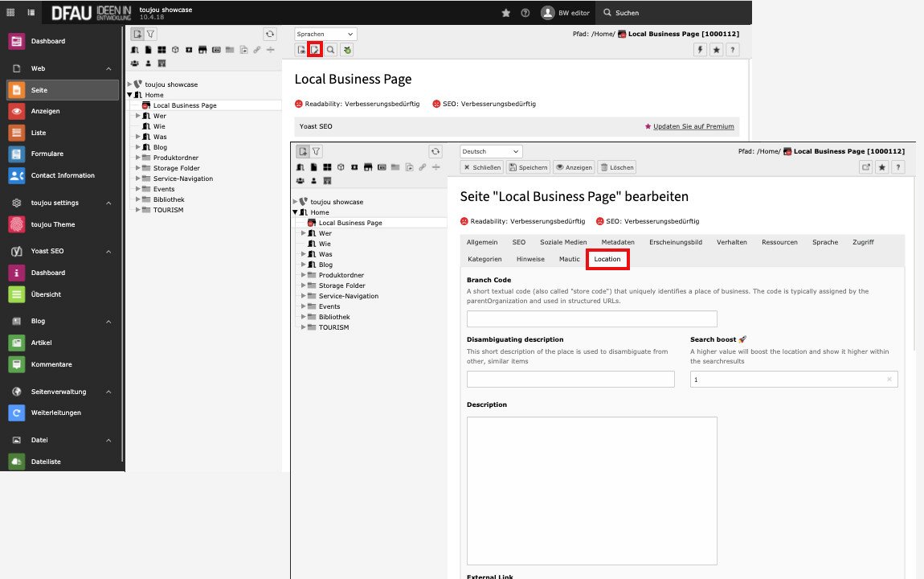Click the Löschen button

(616, 167)
